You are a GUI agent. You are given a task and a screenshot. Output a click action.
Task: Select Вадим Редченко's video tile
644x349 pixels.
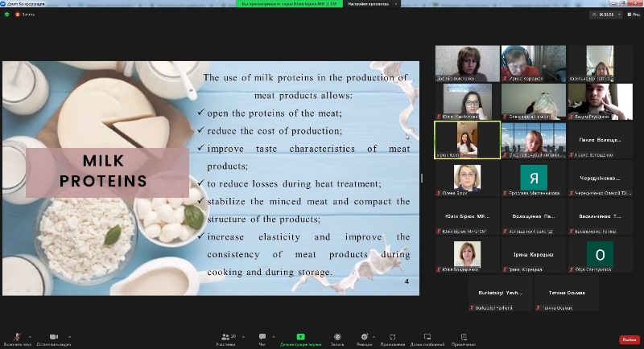pyautogui.click(x=600, y=101)
